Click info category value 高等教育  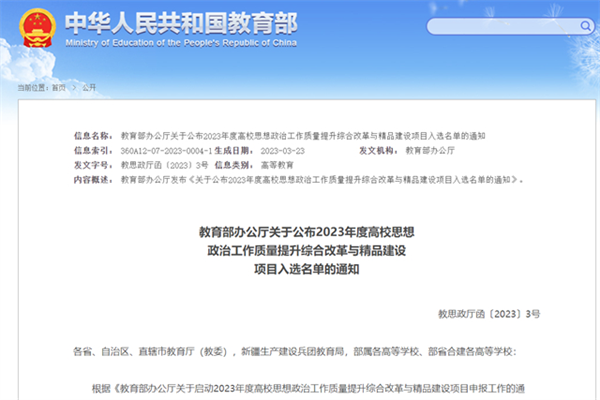[x=277, y=165]
